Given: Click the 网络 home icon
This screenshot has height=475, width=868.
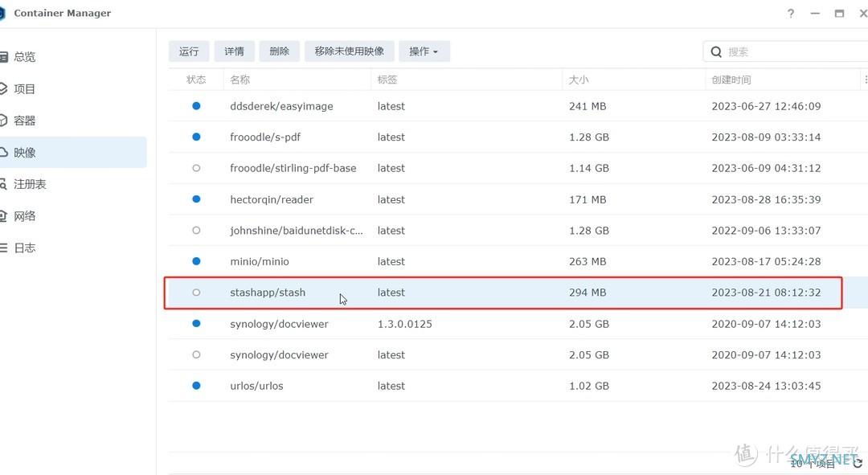Looking at the screenshot, I should [3, 216].
